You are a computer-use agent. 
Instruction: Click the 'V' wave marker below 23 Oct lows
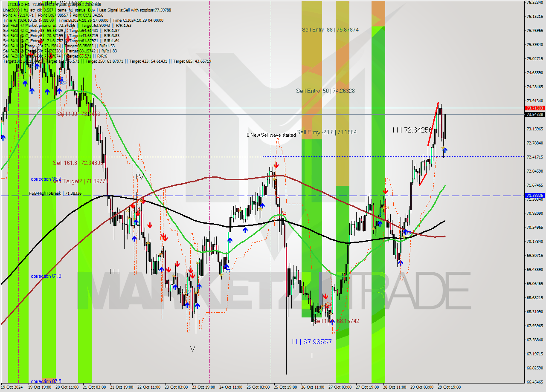click(192, 349)
